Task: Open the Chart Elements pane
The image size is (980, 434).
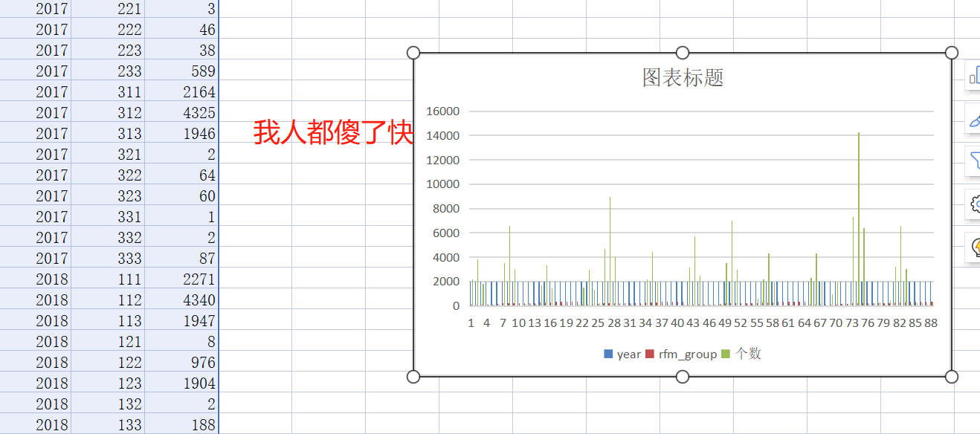Action: (x=974, y=77)
